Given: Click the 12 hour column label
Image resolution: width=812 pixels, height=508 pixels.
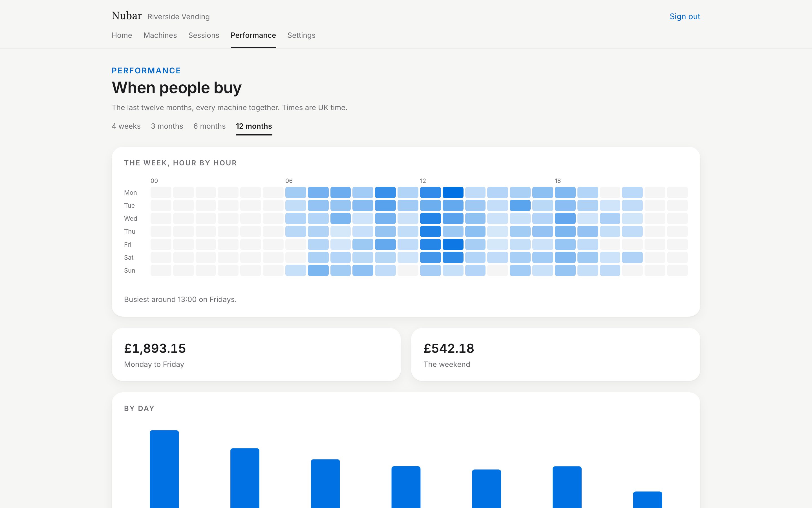Looking at the screenshot, I should tap(423, 181).
